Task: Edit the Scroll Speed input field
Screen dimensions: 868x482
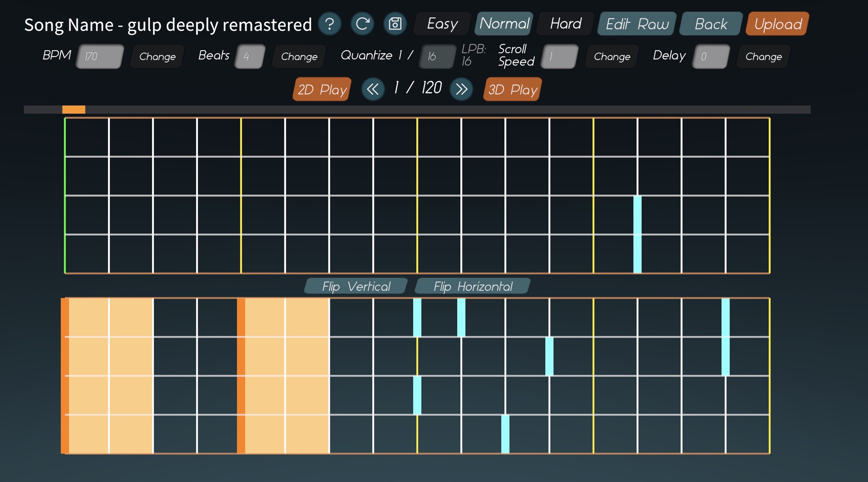Action: click(x=559, y=56)
